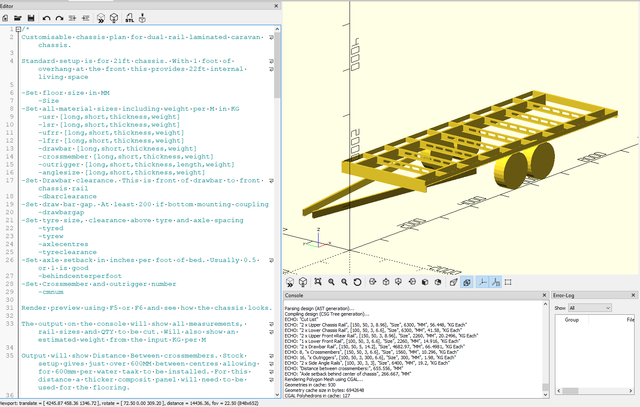Collapse the comment block at line 1
The height and width of the screenshot is (407, 640).
(x=18, y=29)
